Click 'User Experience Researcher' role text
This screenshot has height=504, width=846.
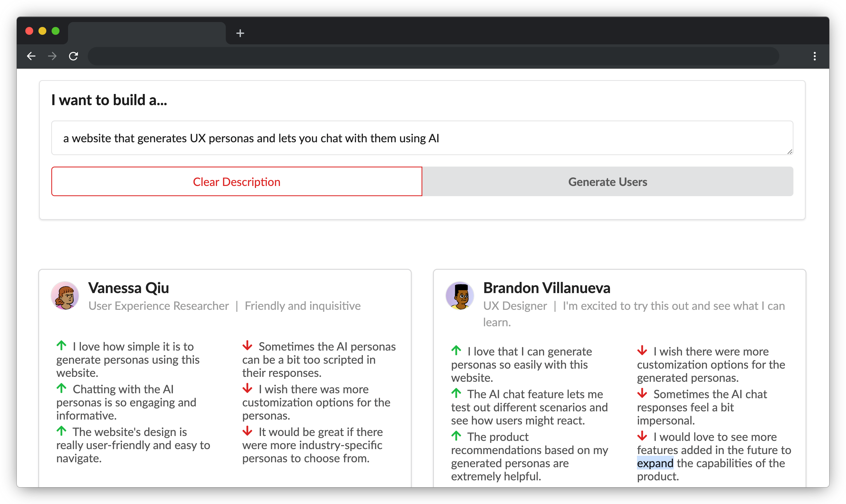tap(159, 306)
